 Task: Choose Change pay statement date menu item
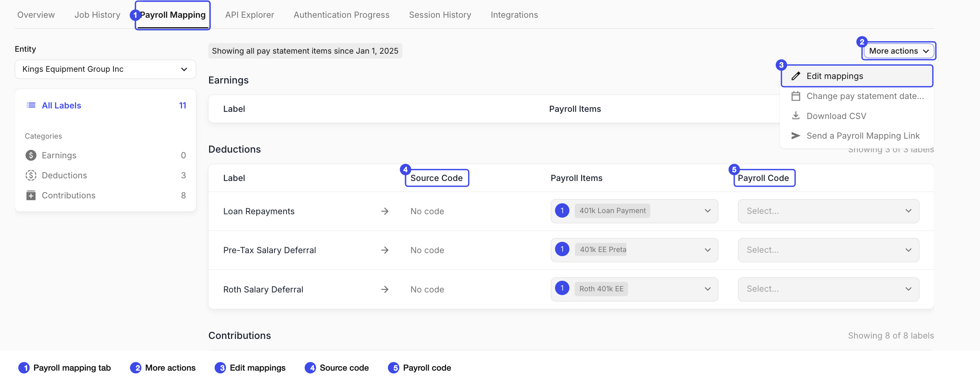(857, 96)
